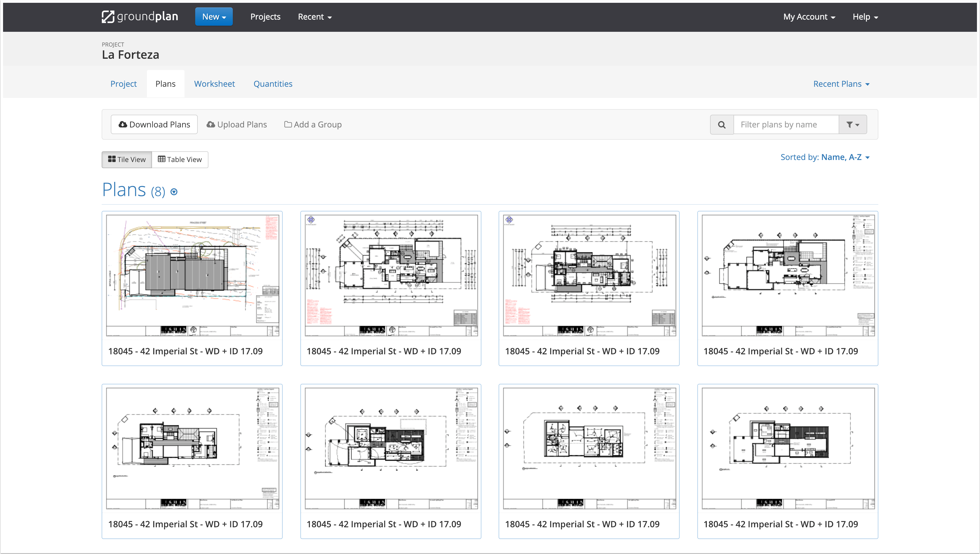The height and width of the screenshot is (554, 980).
Task: Open the Help menu
Action: [x=865, y=17]
